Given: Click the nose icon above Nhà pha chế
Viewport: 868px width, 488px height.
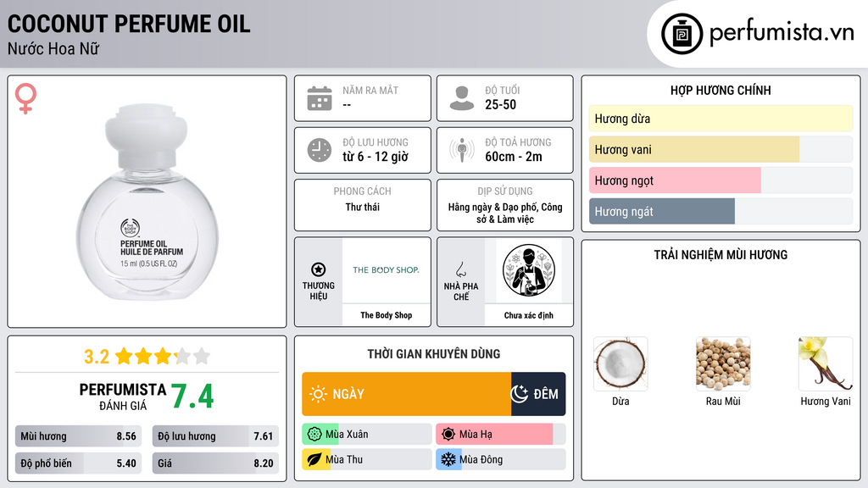Looking at the screenshot, I should [x=460, y=269].
